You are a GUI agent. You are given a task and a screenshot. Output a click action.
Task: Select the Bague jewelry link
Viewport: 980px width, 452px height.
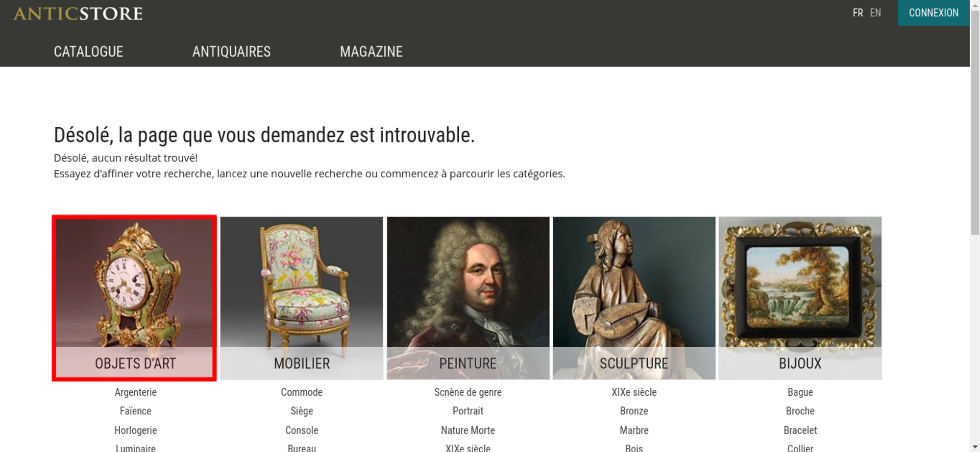point(800,392)
